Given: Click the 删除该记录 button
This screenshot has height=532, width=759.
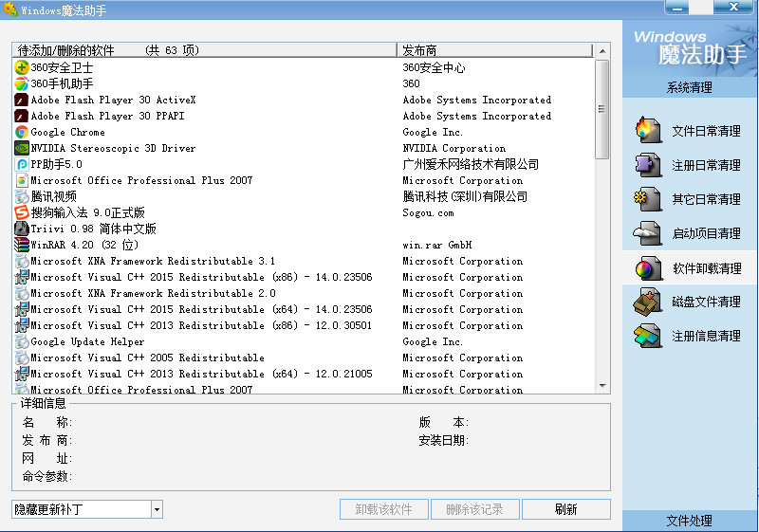Looking at the screenshot, I should tap(475, 509).
